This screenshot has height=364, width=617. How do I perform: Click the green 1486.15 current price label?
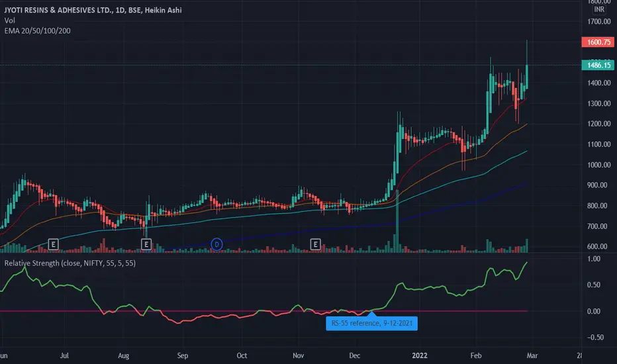coord(598,65)
